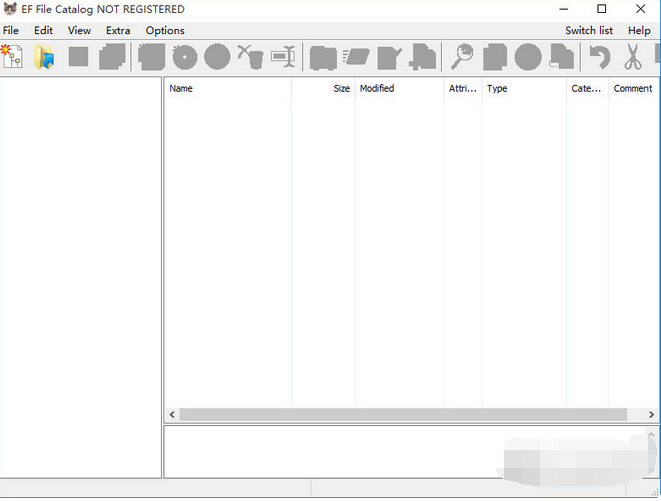The image size is (661, 501).
Task: Open the File menu
Action: coord(11,30)
